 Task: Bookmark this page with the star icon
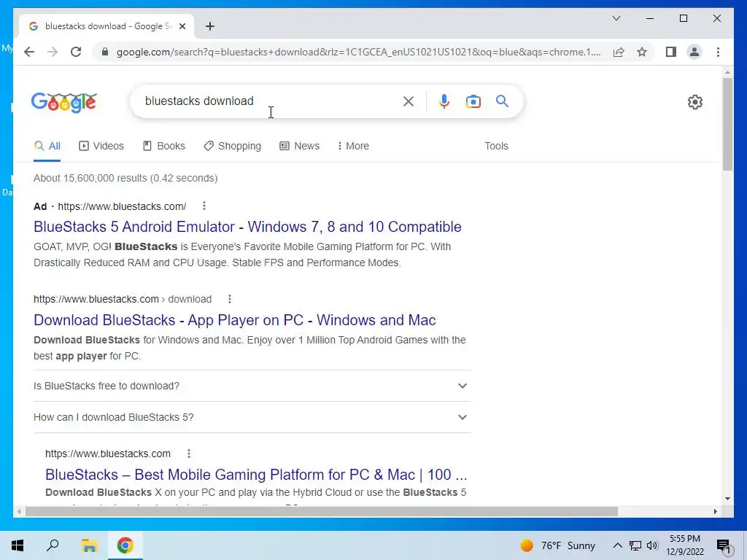(642, 52)
